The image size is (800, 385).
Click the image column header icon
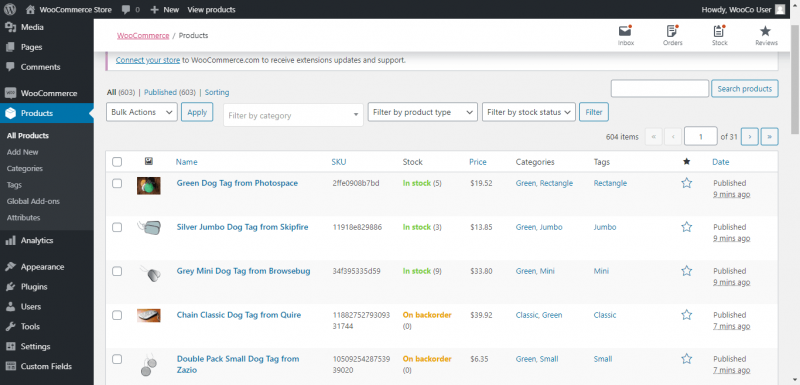(148, 161)
